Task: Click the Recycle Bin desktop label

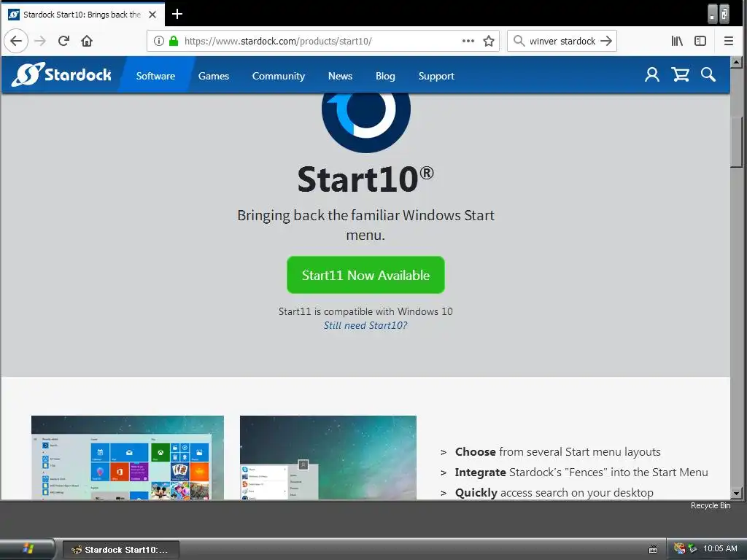Action: point(711,505)
